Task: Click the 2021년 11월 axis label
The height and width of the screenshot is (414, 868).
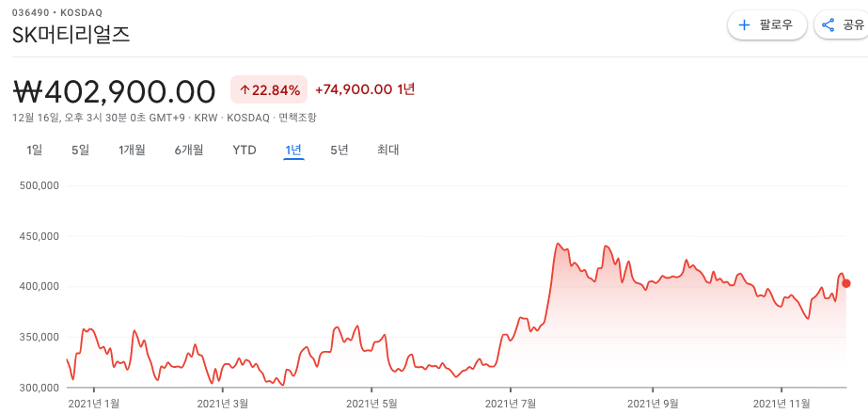Action: click(781, 404)
